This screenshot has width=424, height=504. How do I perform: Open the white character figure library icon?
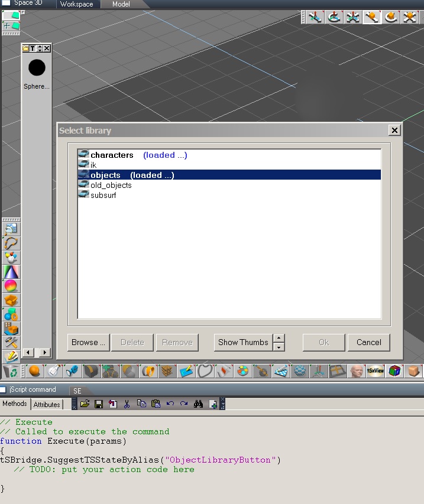tap(11, 258)
